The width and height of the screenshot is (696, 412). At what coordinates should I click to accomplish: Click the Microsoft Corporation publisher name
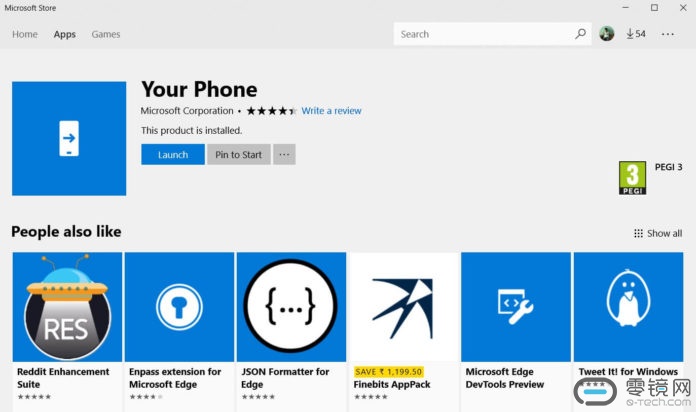(187, 111)
